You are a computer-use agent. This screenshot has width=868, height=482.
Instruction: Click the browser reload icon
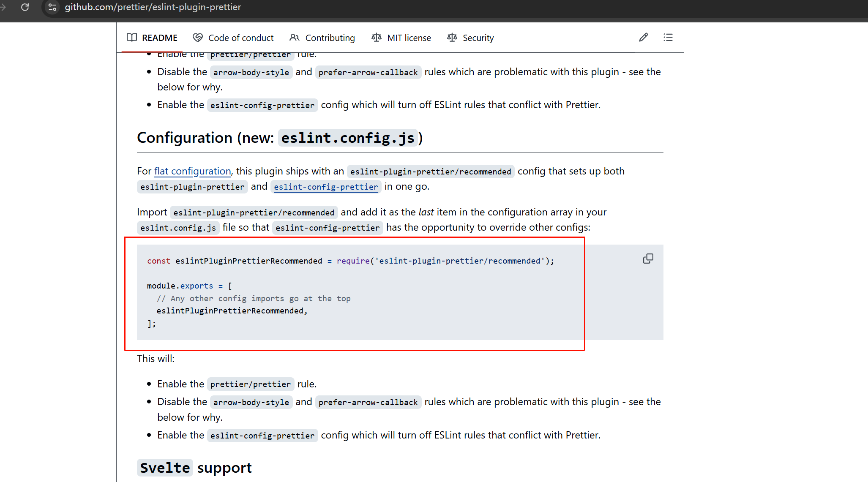click(x=25, y=7)
